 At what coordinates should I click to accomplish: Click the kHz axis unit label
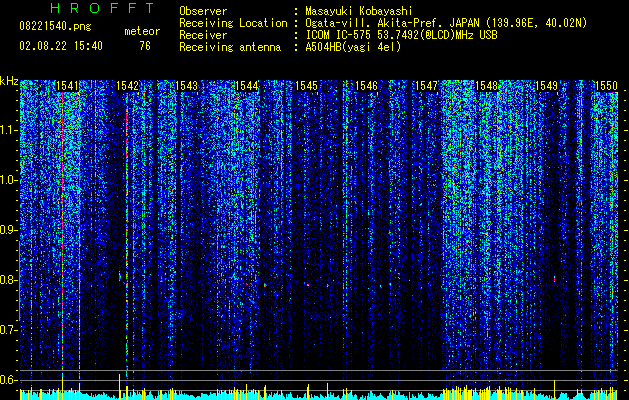coord(9,81)
